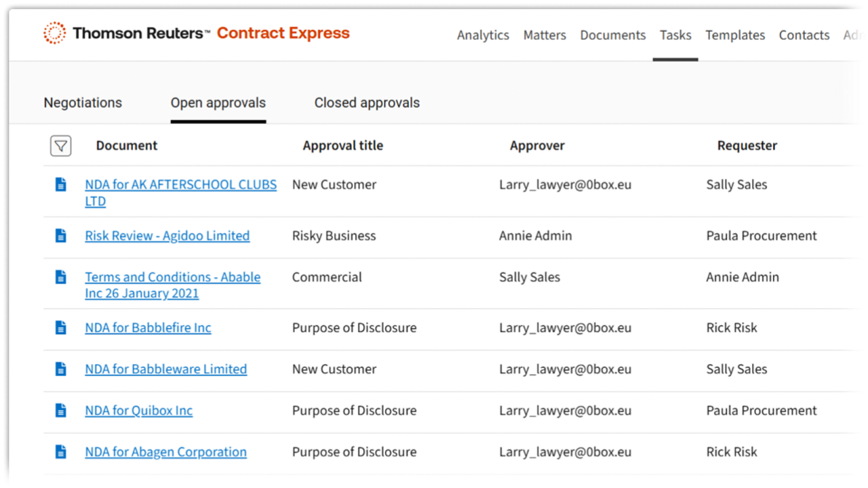Go to the Matters section
Viewport: 868px width, 488px height.
[x=545, y=35]
